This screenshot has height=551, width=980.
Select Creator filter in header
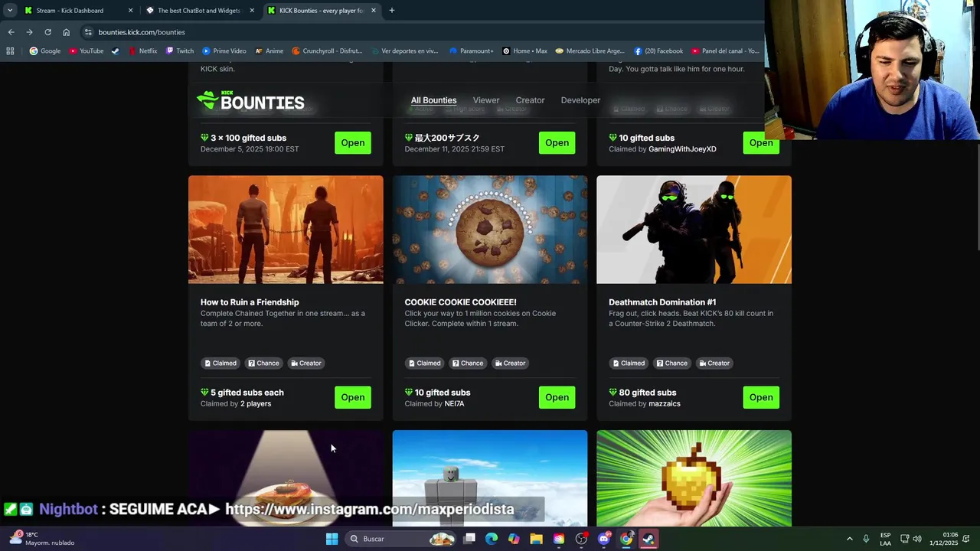point(530,100)
